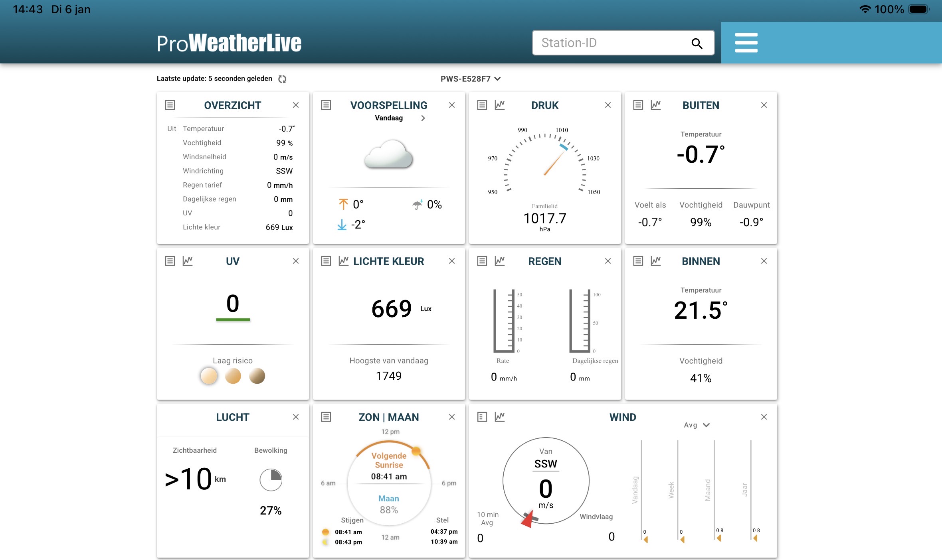Click the Week wind bar

[678, 491]
